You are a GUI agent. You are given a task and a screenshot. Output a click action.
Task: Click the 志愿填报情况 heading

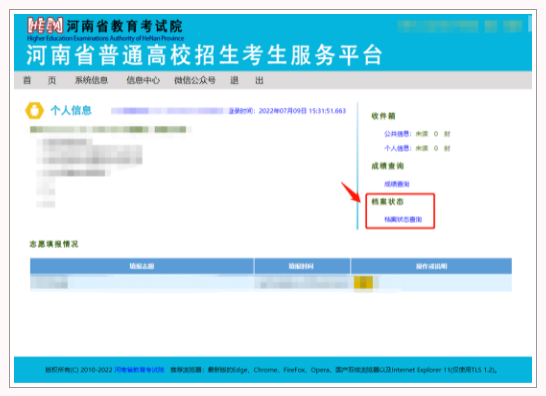(x=54, y=244)
